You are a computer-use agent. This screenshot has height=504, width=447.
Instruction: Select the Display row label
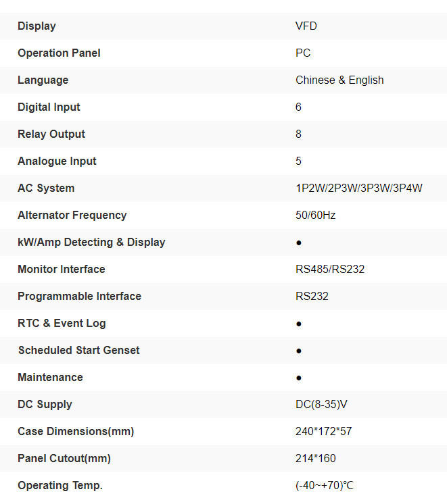37,26
